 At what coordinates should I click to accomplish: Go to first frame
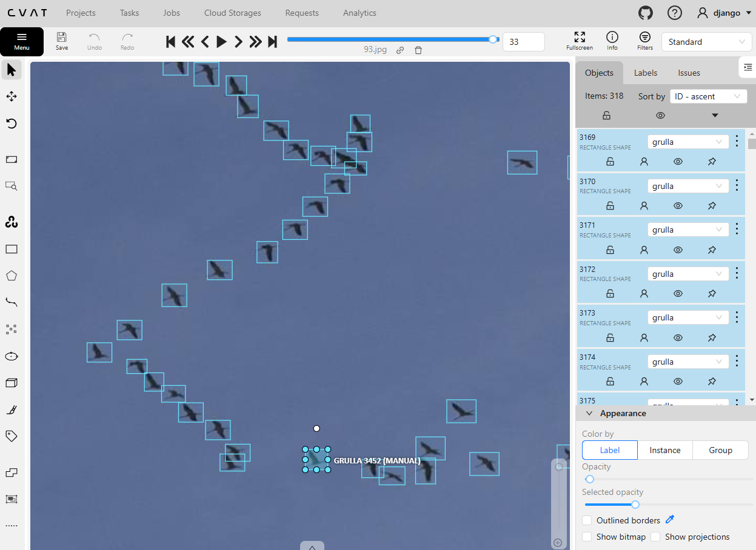171,41
